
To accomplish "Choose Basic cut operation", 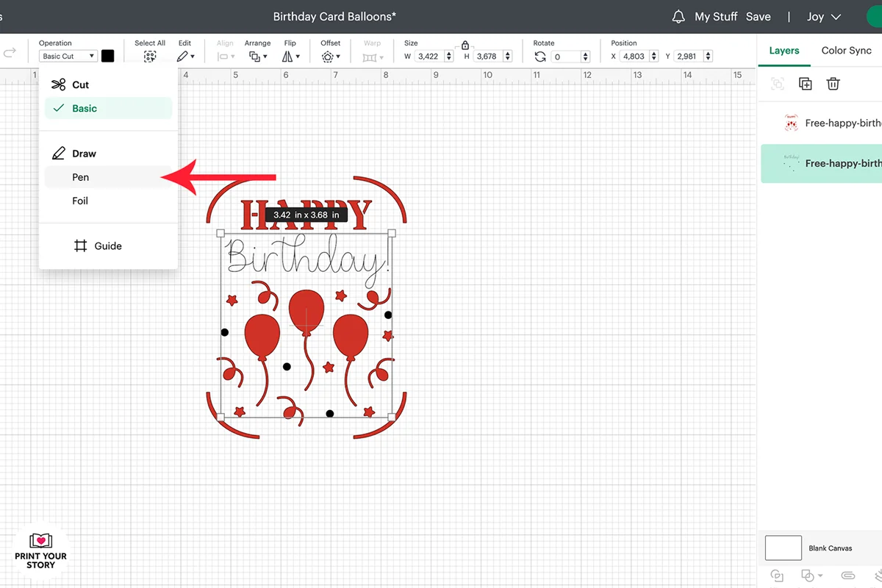I will [108, 108].
